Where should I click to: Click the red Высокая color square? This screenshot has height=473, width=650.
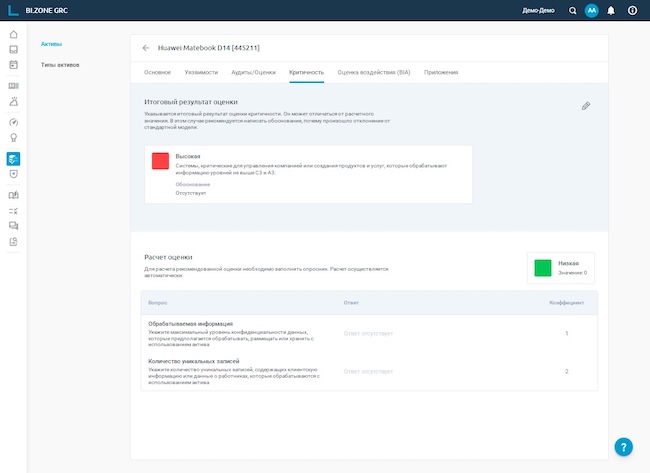coord(160,161)
